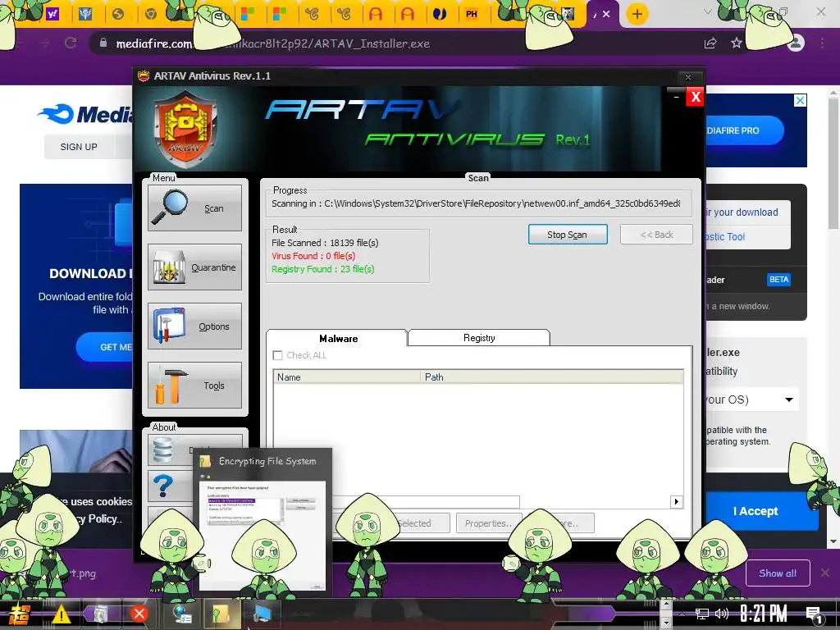Click the SIGN UP button
840x630 pixels.
79,147
